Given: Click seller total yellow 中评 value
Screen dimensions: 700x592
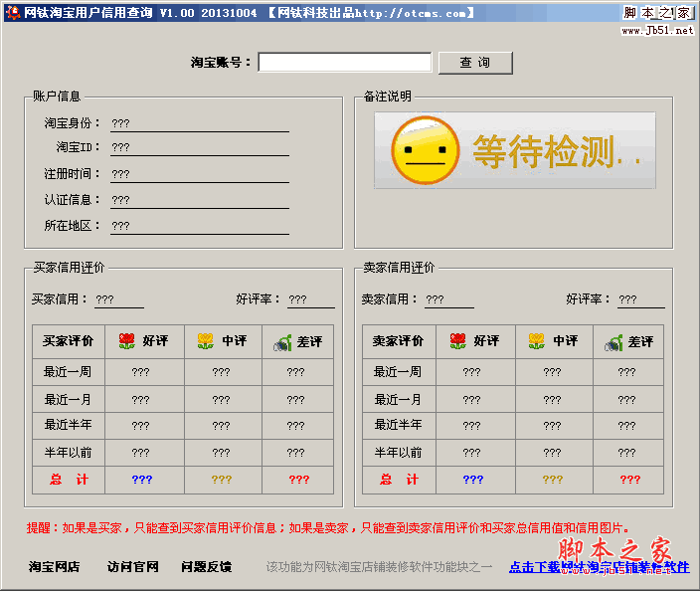Looking at the screenshot, I should click(553, 480).
